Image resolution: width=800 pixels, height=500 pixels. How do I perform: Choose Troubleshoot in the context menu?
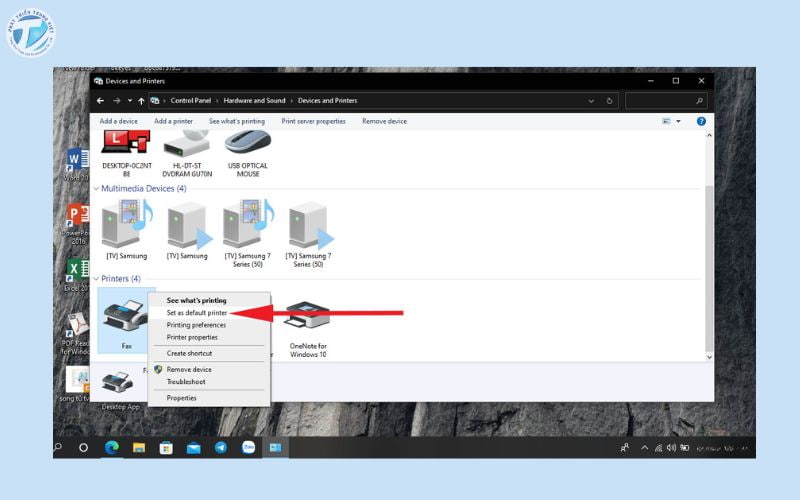tap(186, 381)
